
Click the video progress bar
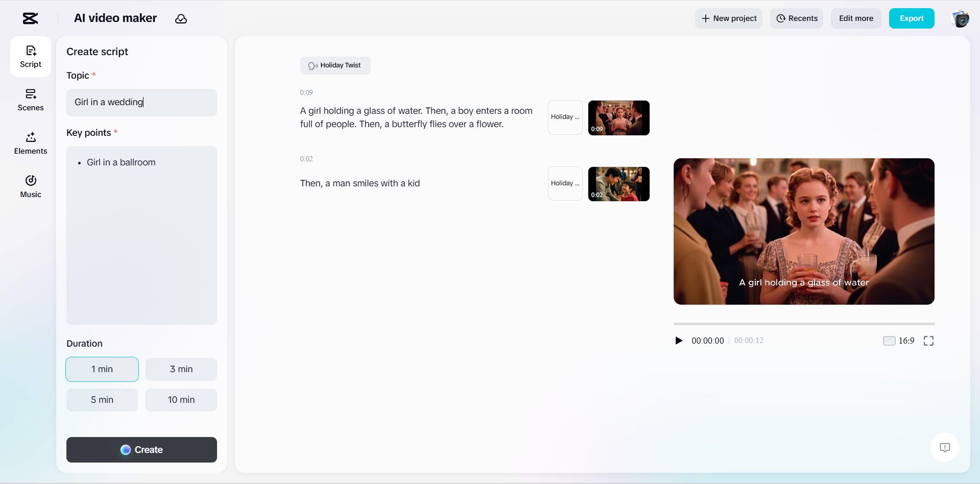coord(804,324)
